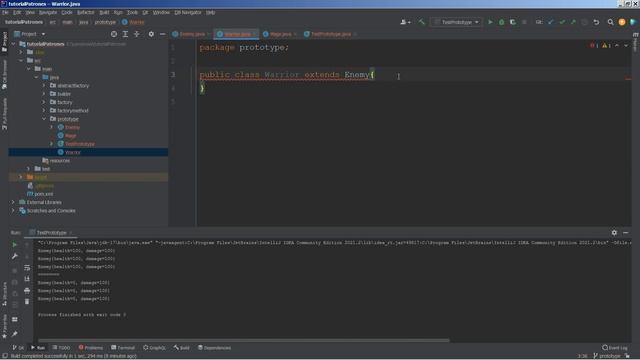Toggle scroll to end in Run console
Image resolution: width=640 pixels, height=360 pixels.
pyautogui.click(x=27, y=279)
